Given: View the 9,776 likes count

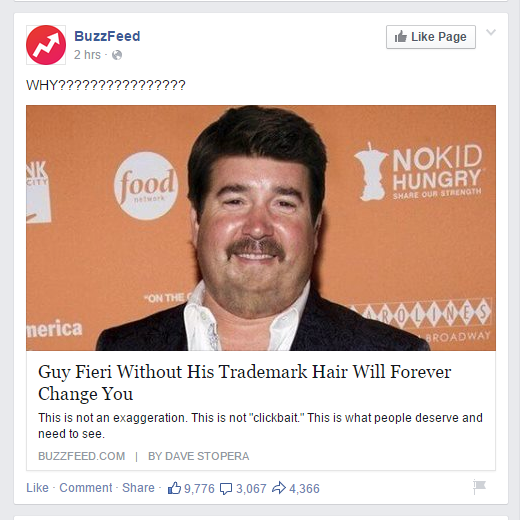Looking at the screenshot, I should click(x=199, y=489).
